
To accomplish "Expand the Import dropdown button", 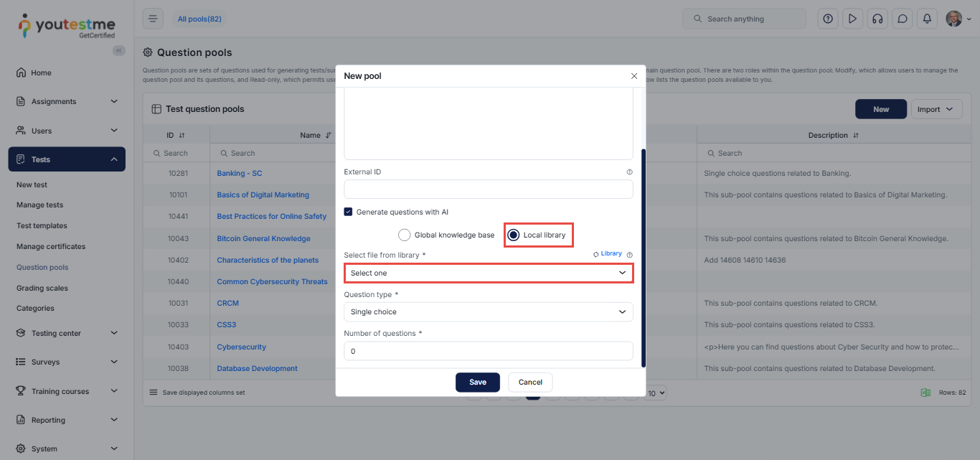I will [x=936, y=109].
